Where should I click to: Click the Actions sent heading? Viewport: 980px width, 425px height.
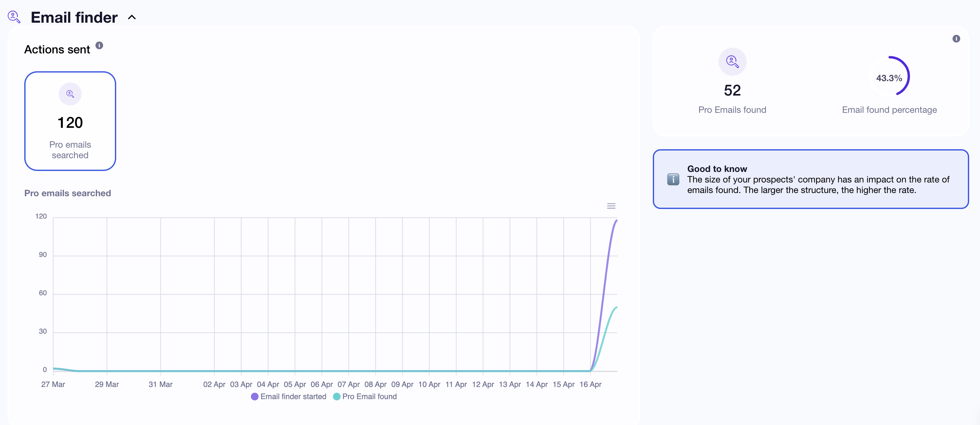click(x=57, y=50)
